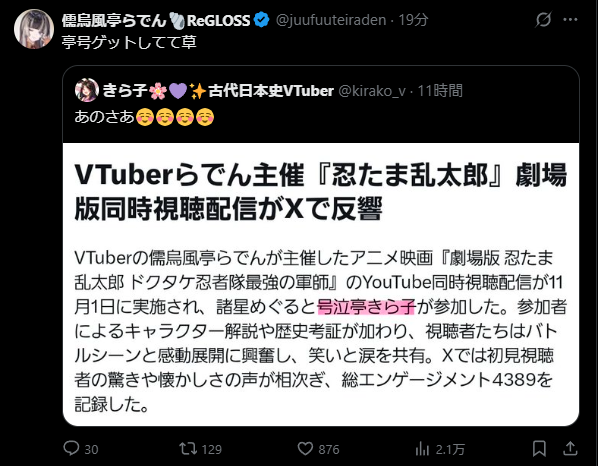This screenshot has height=466, width=598.
Task: Open きら子 quoted author avatar
Action: [x=87, y=90]
